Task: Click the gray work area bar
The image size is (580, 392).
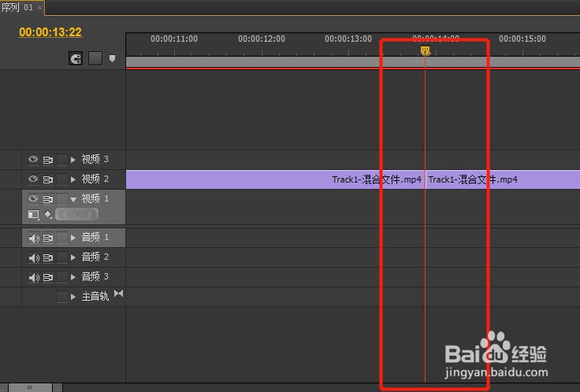Action: click(x=353, y=61)
